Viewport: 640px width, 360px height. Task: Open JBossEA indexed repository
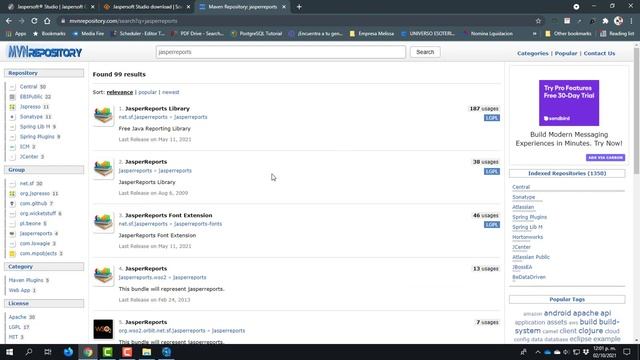click(x=522, y=267)
